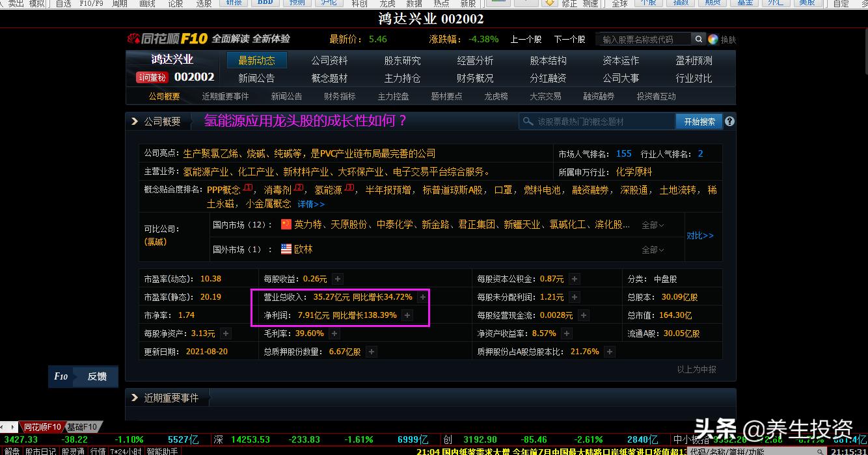The height and width of the screenshot is (455, 868).
Task: Click the 同花顺F10 logo
Action: coord(167,38)
